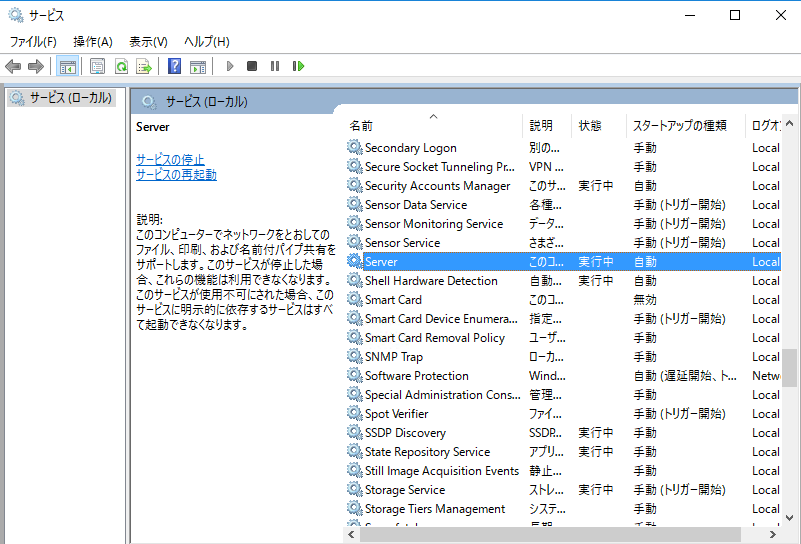Click the vertical scrollbar up arrow
801x544 pixels.
(x=789, y=123)
